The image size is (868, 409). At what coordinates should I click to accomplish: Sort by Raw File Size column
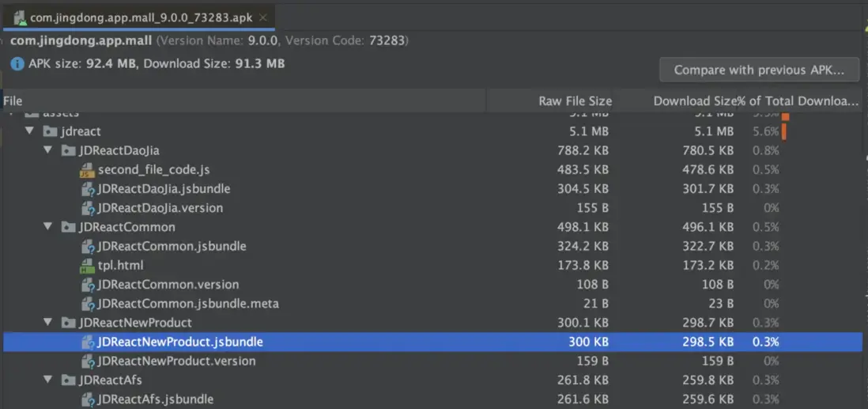click(x=575, y=101)
